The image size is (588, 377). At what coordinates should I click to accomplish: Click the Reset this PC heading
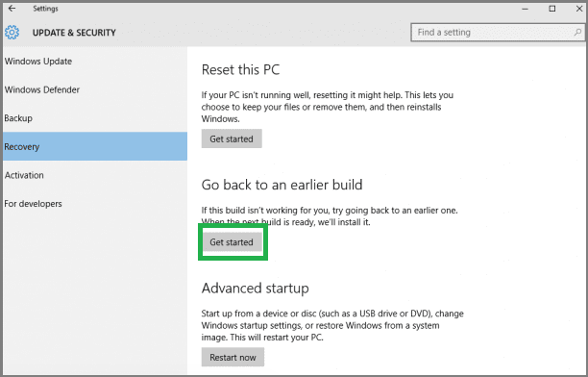(x=240, y=70)
